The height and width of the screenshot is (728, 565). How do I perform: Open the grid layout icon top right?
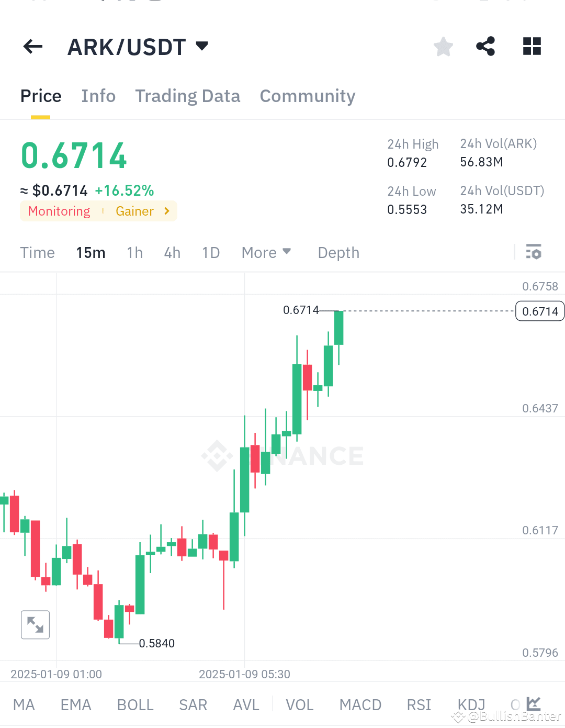(532, 47)
